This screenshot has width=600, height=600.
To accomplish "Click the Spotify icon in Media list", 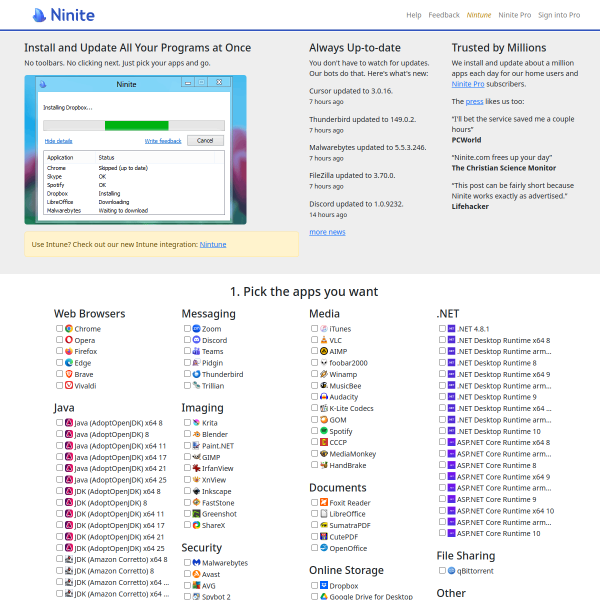I will click(324, 431).
